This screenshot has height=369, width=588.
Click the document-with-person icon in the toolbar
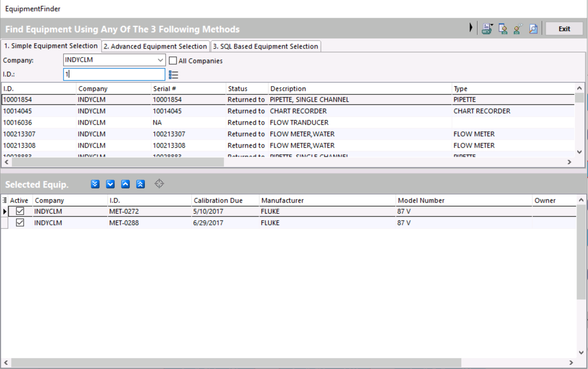pyautogui.click(x=503, y=29)
